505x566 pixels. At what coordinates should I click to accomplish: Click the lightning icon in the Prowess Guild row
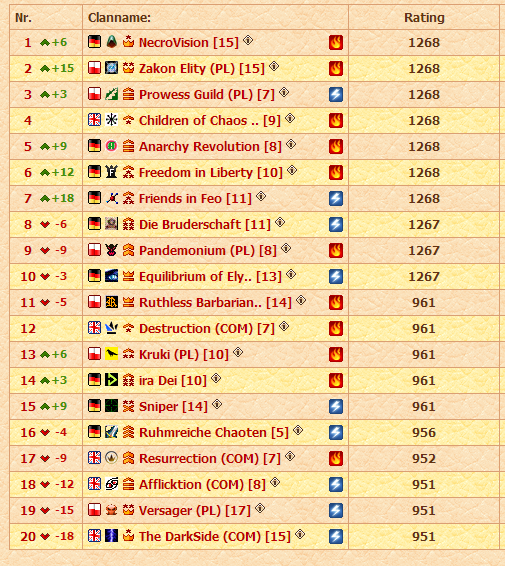[x=336, y=95]
